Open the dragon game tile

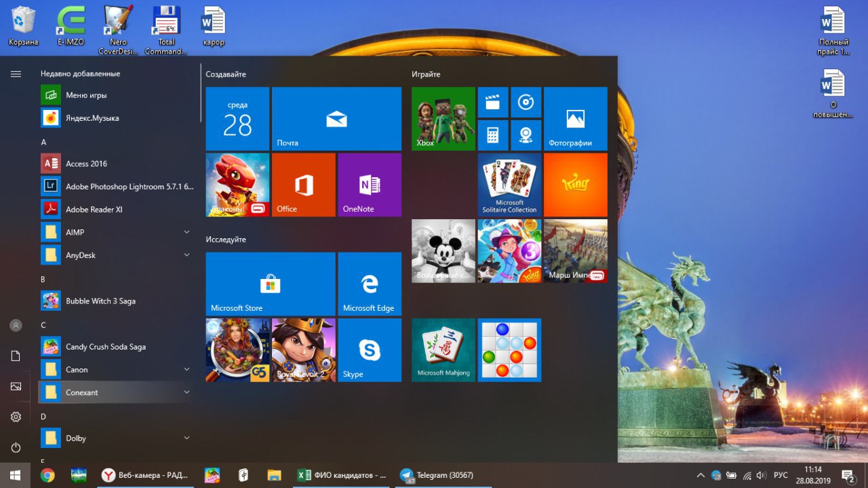coord(237,185)
